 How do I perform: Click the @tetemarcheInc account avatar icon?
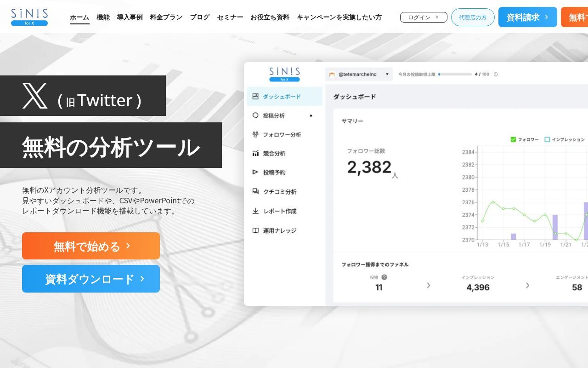pos(332,74)
